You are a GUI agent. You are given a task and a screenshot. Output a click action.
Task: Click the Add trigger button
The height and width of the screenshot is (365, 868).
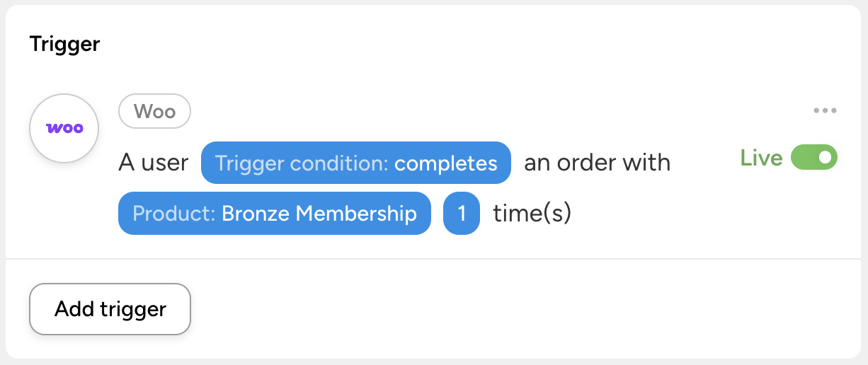point(110,309)
